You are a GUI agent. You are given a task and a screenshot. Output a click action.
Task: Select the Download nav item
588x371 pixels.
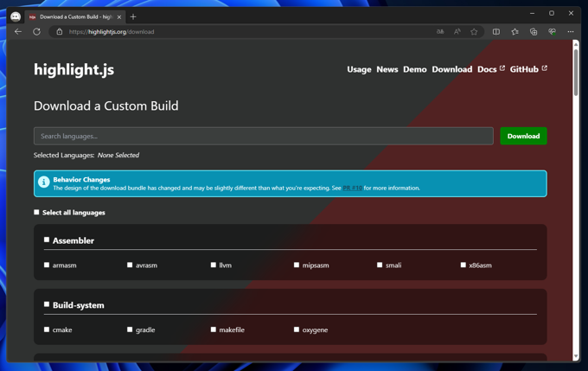coord(452,69)
